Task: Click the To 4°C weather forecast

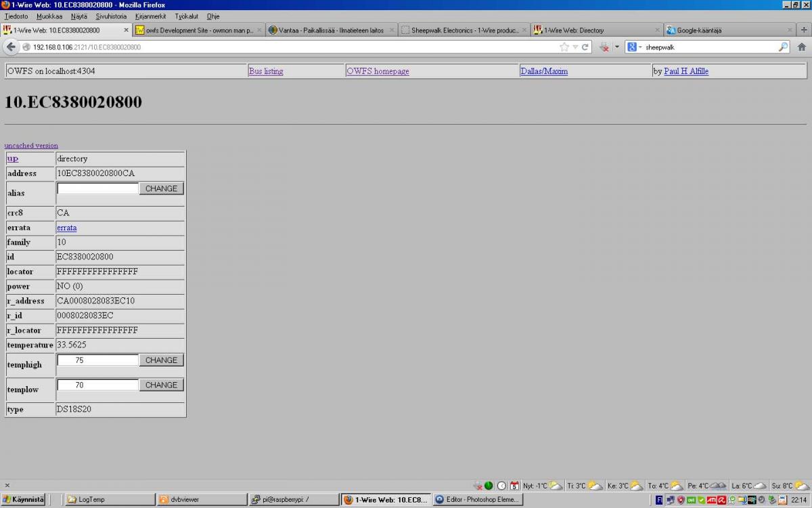Action: point(666,486)
